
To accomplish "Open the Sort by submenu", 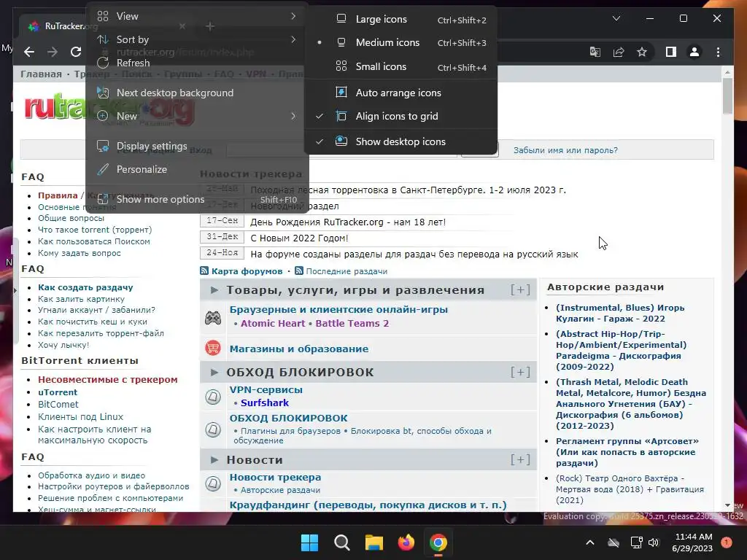I will [x=197, y=39].
